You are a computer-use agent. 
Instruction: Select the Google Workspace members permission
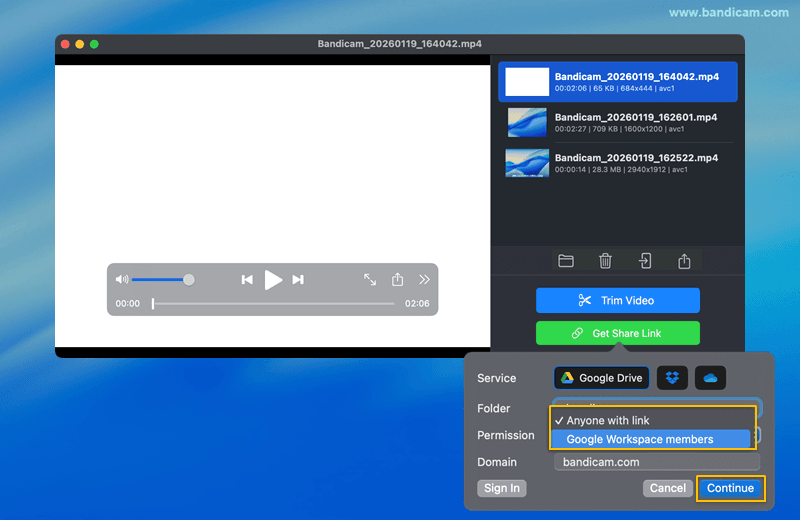point(652,439)
